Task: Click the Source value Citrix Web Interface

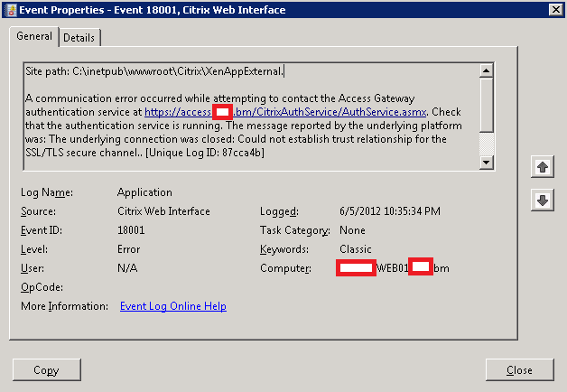Action: (x=163, y=211)
